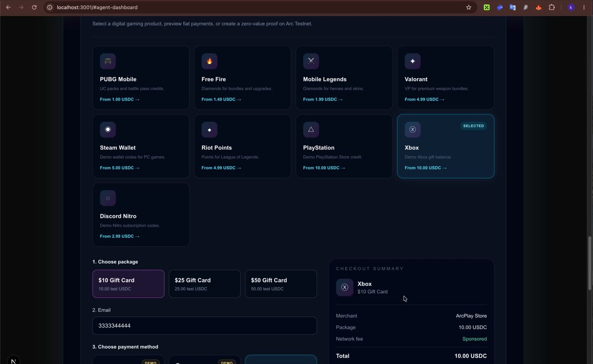
Task: Open Discord Nitro From 2.99 USDC link
Action: pos(120,236)
